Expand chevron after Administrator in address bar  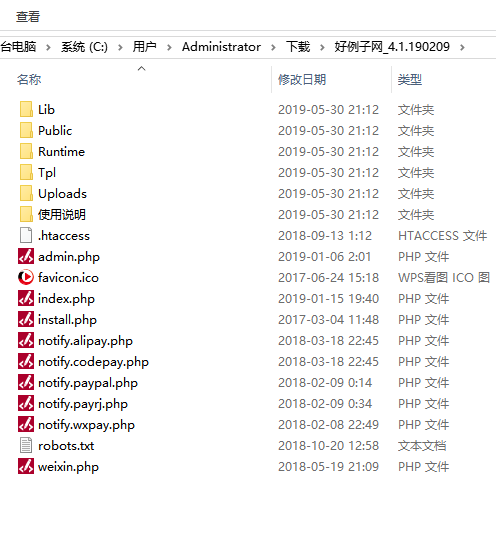point(273,47)
